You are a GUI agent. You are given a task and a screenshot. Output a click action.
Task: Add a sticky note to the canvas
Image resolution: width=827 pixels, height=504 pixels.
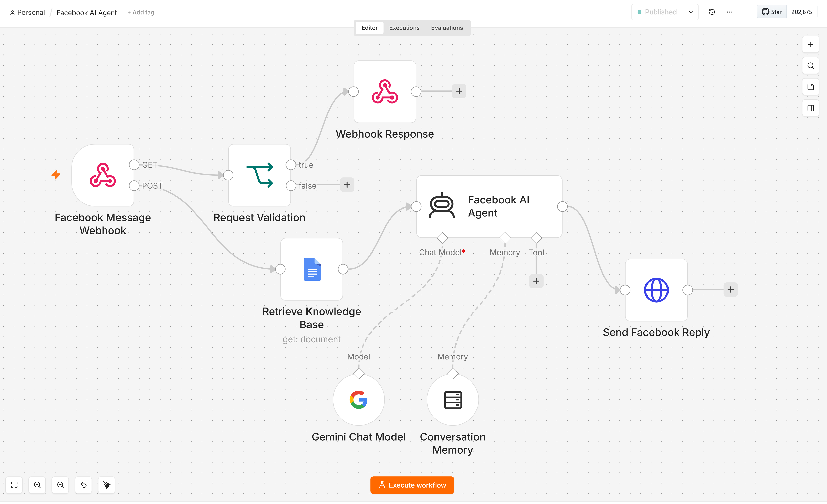pos(811,87)
